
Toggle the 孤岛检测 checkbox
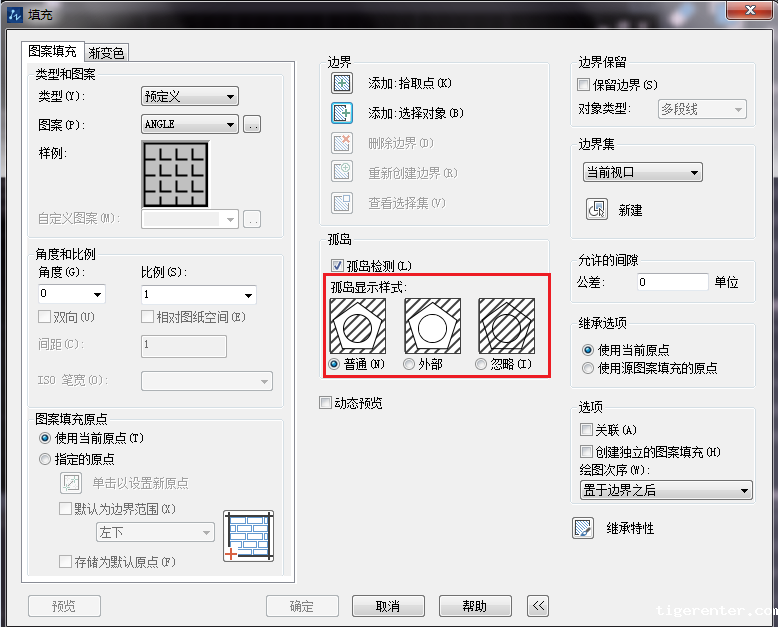pyautogui.click(x=337, y=266)
